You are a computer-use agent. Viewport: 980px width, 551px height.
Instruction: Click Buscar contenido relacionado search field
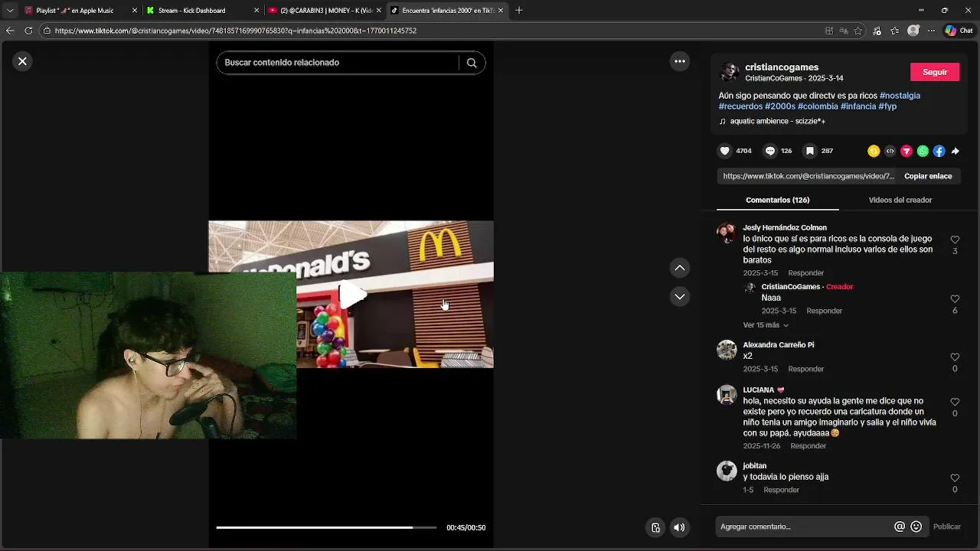(x=337, y=63)
